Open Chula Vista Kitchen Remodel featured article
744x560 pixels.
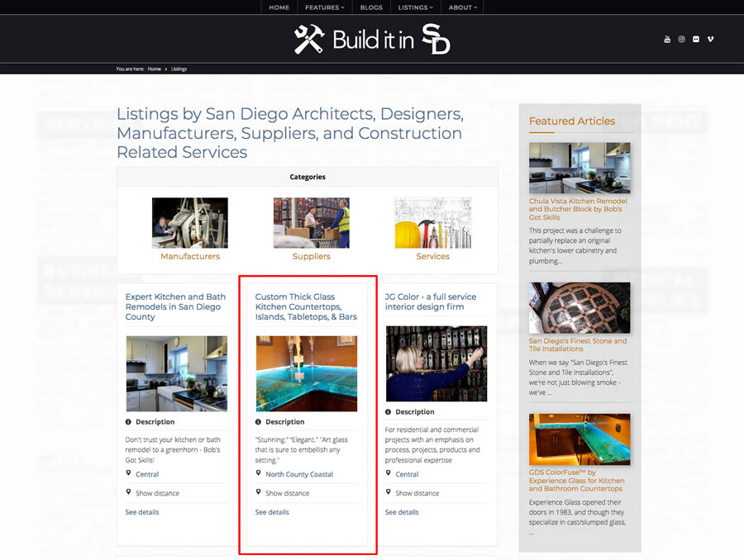[x=578, y=209]
